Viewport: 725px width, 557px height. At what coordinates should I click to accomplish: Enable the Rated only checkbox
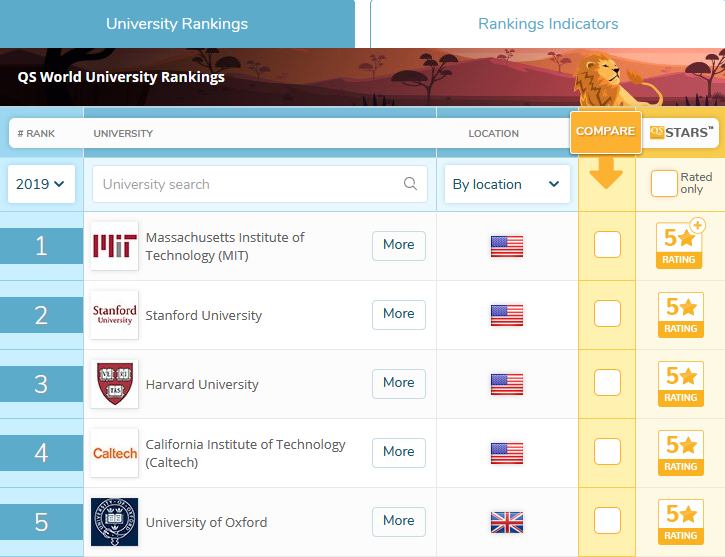[x=664, y=184]
